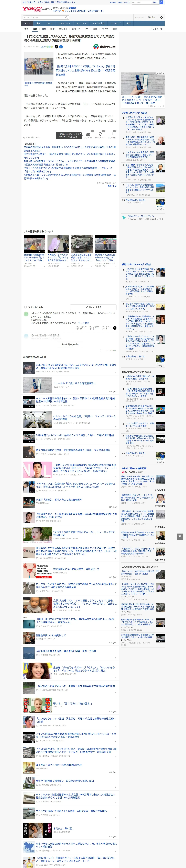The height and width of the screenshot is (868, 186).
Task: Open the X大荒れ「すげえメンタルだな」 video thumbnail
Action: [x=58, y=244]
